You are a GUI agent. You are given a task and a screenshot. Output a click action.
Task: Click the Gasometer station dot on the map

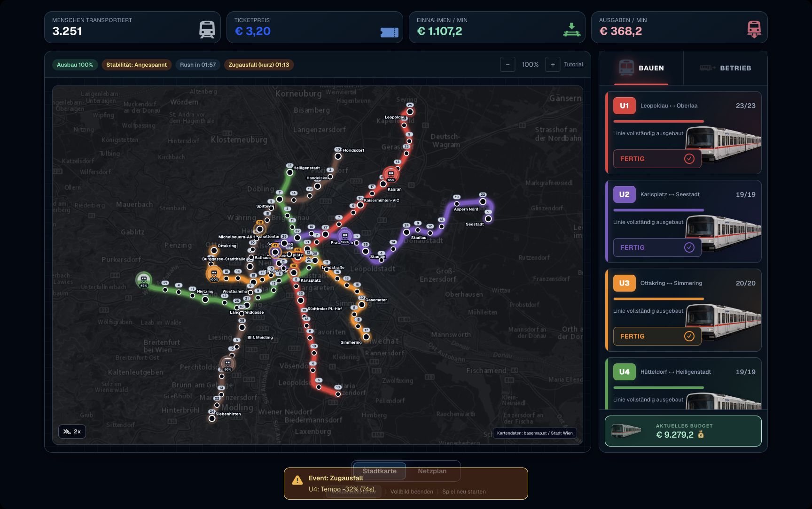coord(361,305)
